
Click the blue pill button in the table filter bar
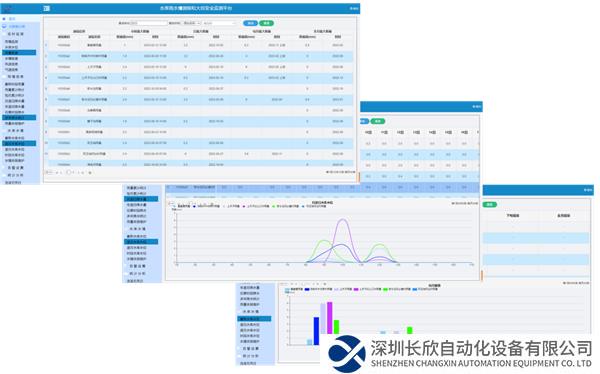(x=250, y=23)
